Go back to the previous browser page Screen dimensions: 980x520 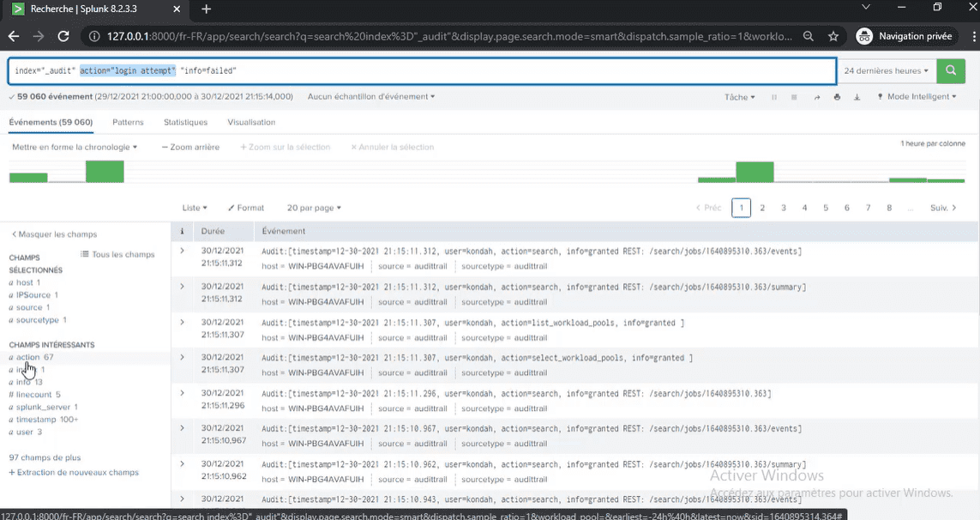(x=13, y=36)
